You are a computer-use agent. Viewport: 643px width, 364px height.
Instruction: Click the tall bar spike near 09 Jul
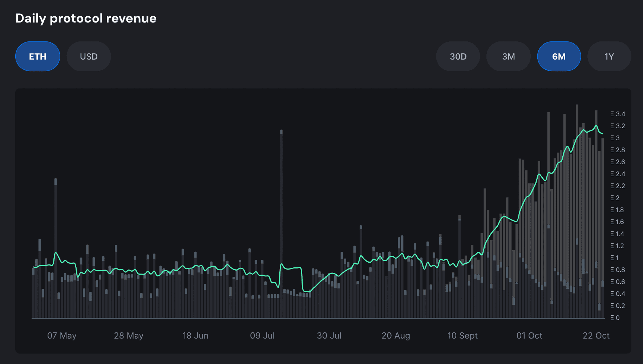coord(281,223)
